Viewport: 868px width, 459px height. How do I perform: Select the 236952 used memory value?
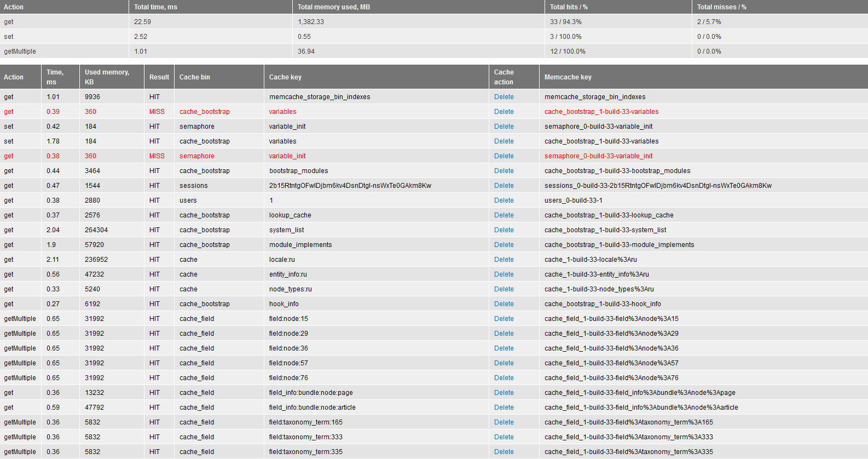pos(96,260)
